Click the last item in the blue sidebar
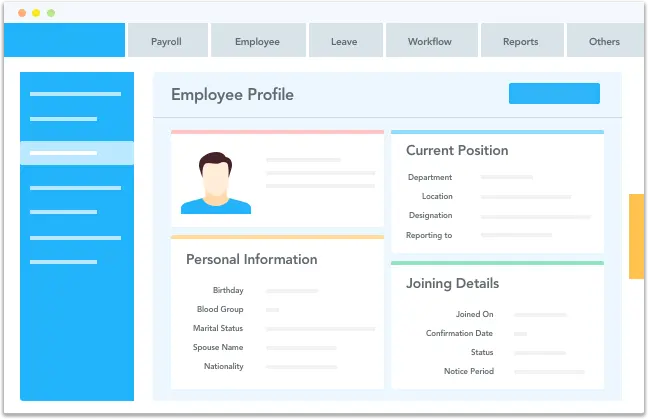 click(x=63, y=262)
